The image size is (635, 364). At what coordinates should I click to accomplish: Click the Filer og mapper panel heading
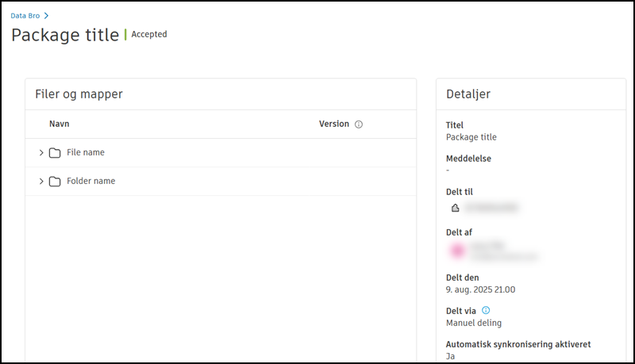click(79, 94)
